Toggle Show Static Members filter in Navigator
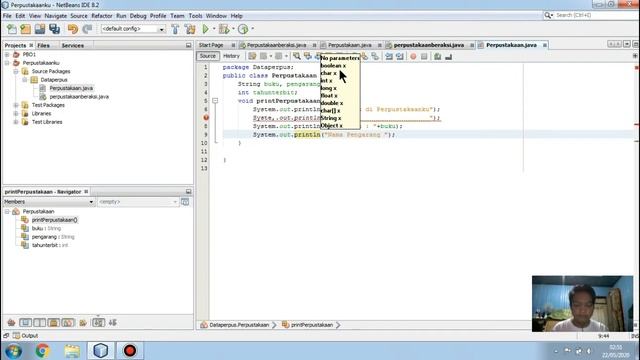This screenshot has width=640, height=360. (x=40, y=322)
